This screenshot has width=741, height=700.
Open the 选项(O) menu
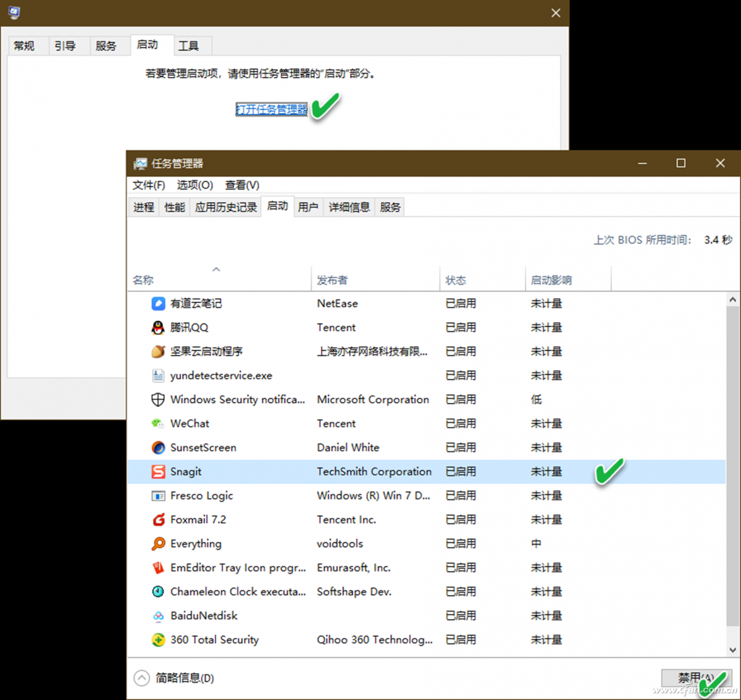click(195, 185)
